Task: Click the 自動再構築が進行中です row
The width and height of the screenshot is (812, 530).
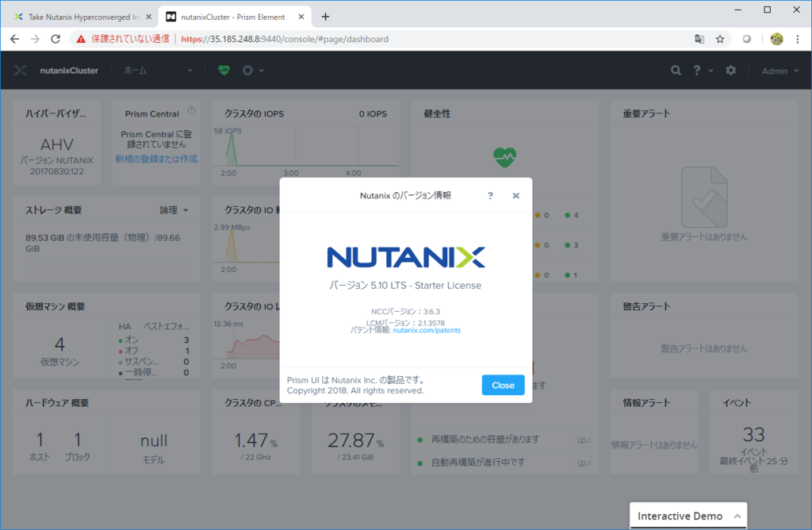Action: pos(504,462)
